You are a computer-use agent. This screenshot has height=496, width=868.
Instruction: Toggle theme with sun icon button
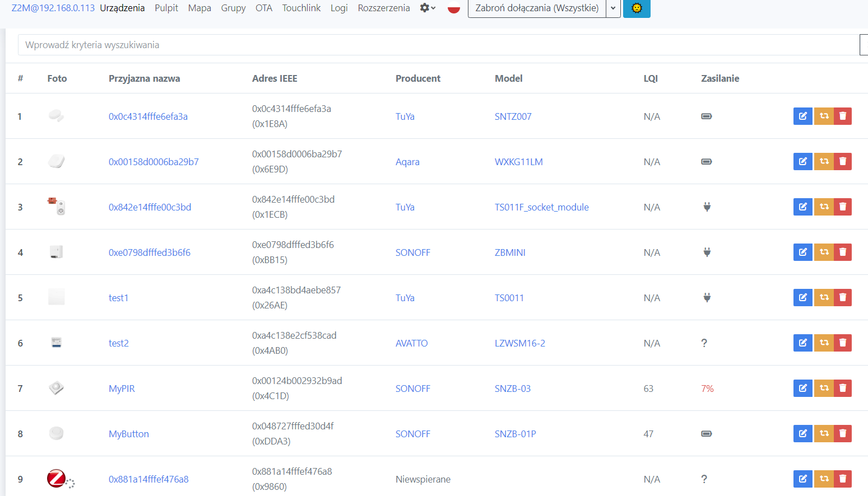[637, 8]
